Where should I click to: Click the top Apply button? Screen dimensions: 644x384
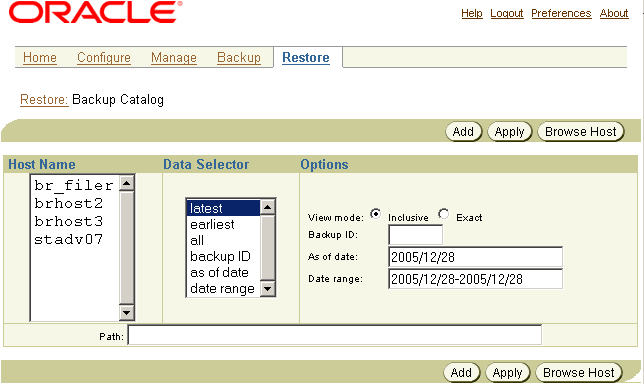[509, 132]
